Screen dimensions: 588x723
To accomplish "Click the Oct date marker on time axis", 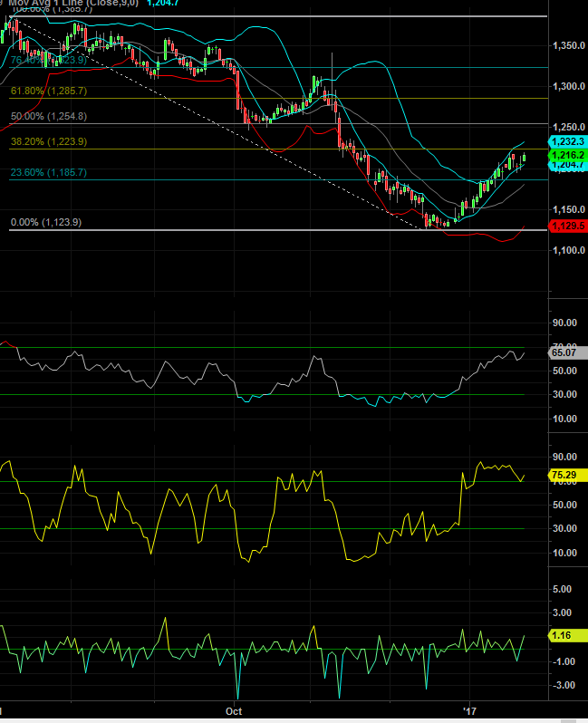I will (x=234, y=712).
